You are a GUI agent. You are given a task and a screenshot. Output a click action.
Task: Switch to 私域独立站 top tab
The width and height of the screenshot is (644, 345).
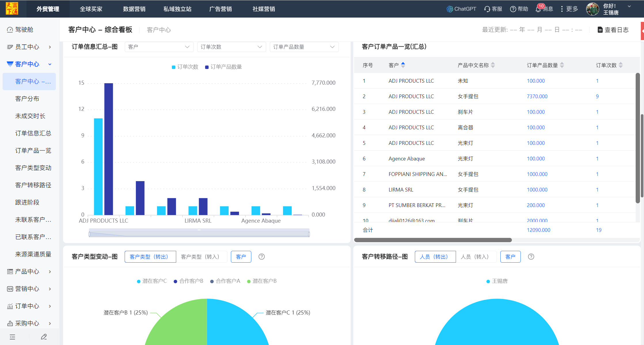[177, 9]
